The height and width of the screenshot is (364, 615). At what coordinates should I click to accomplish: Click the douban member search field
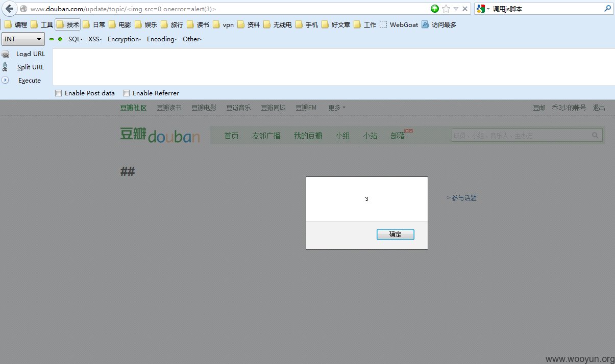521,136
